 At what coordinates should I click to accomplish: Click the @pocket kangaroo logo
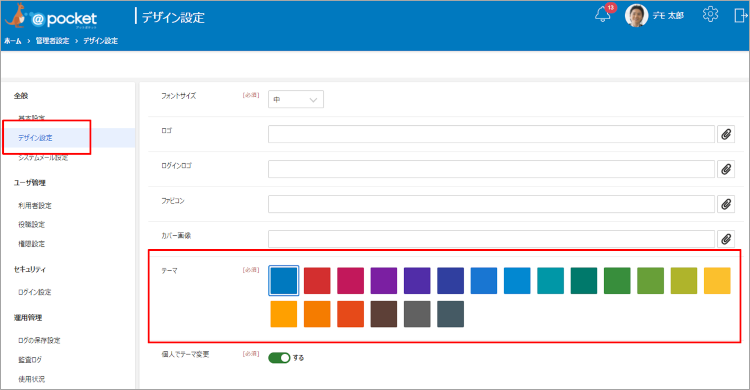click(51, 18)
